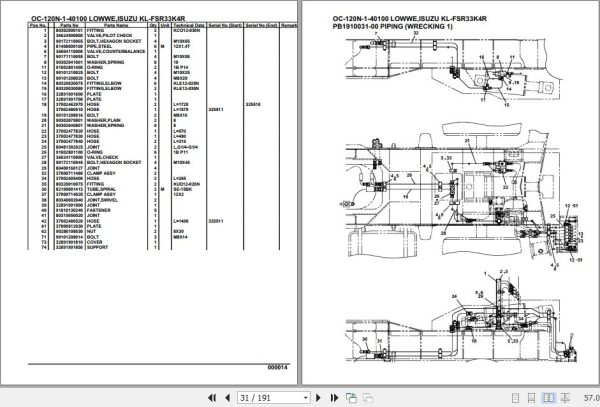Select VALVE,CHECK in row 27
Image resolution: width=600 pixels, height=407 pixels.
tap(102, 157)
